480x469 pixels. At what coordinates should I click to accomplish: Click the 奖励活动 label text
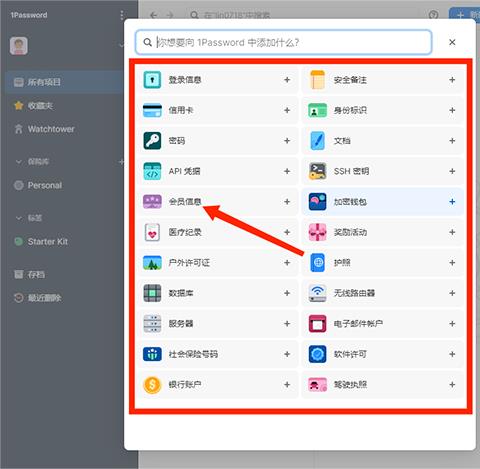[x=350, y=232]
